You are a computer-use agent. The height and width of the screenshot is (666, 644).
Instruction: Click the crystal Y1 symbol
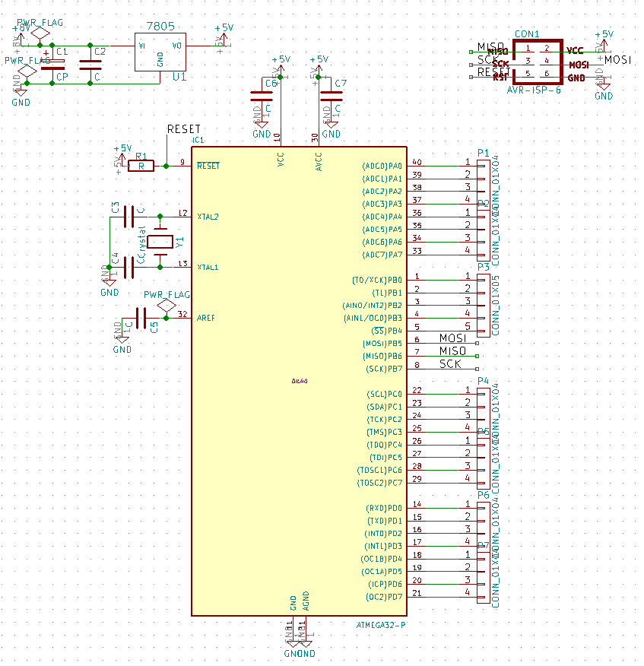pyautogui.click(x=160, y=242)
